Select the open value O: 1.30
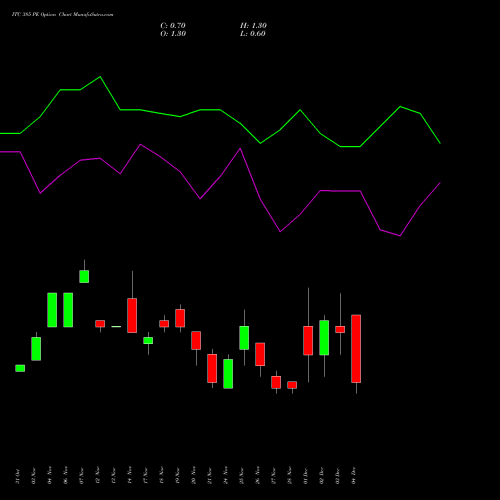This screenshot has height=500, width=500. click(173, 34)
